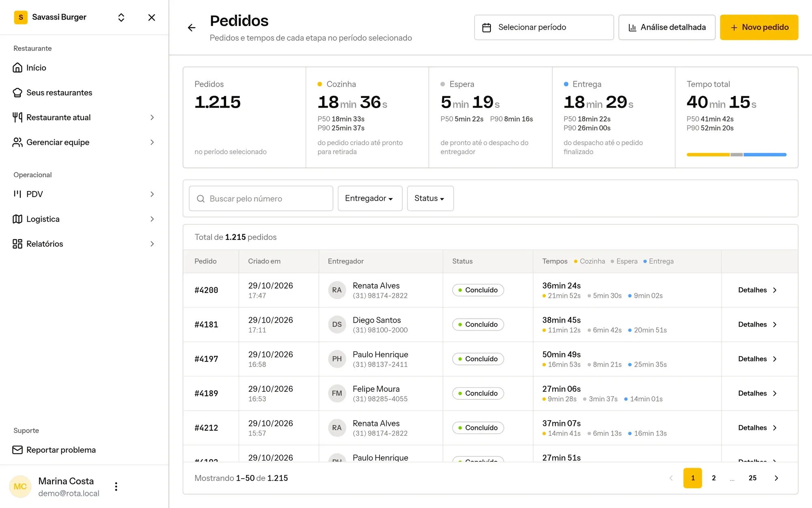Click the back arrow next to Pedidos
Screen dimensions: 812x508
point(192,28)
